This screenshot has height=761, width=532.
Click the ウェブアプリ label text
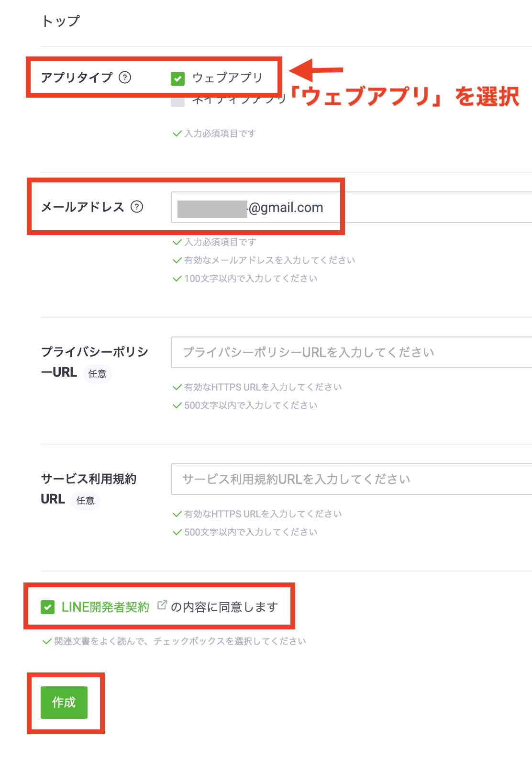point(227,78)
